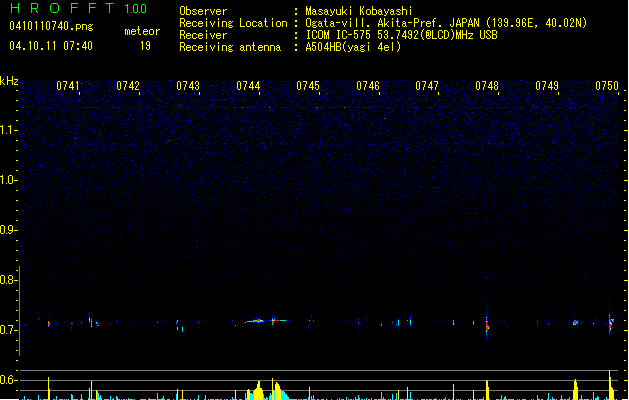
Task: Click the date stamp 04.10.11 07:40
Action: pos(51,46)
